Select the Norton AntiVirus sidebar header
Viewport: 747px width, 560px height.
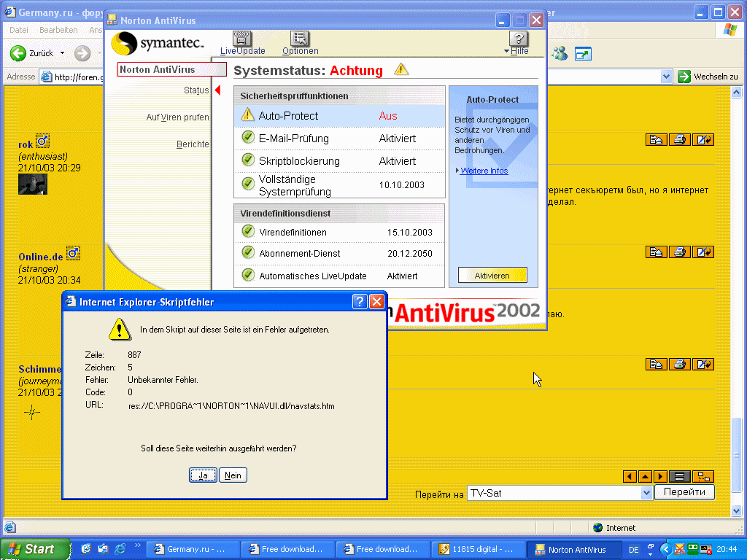pos(172,69)
